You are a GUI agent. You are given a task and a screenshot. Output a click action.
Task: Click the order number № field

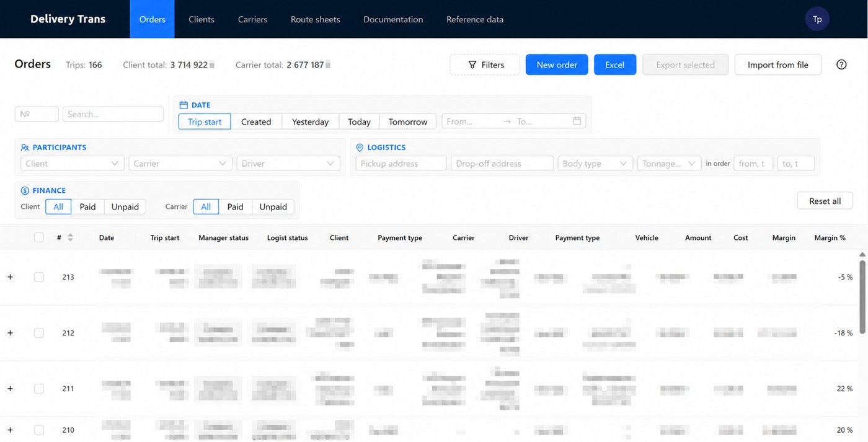point(37,114)
